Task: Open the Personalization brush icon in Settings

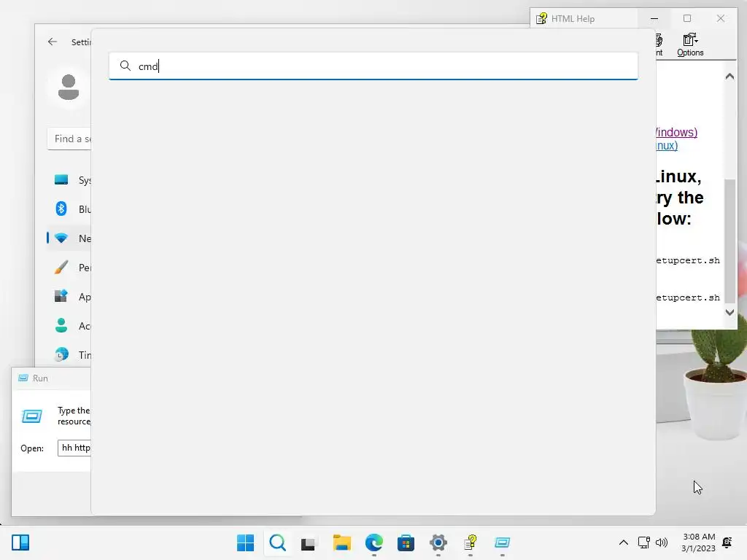Action: pos(61,267)
